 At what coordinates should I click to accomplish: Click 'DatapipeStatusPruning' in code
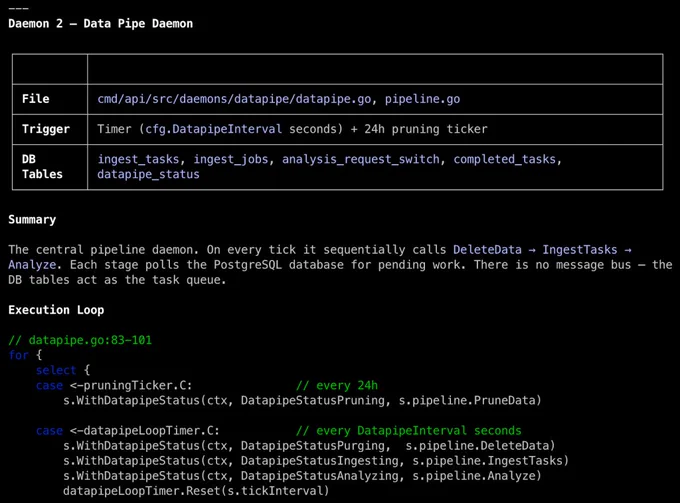tap(313, 400)
